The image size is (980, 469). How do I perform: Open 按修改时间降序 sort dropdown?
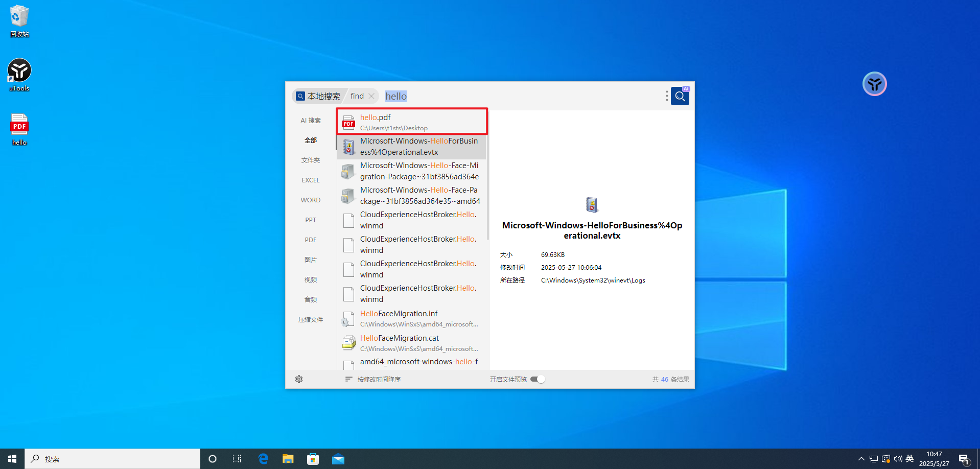pos(373,379)
